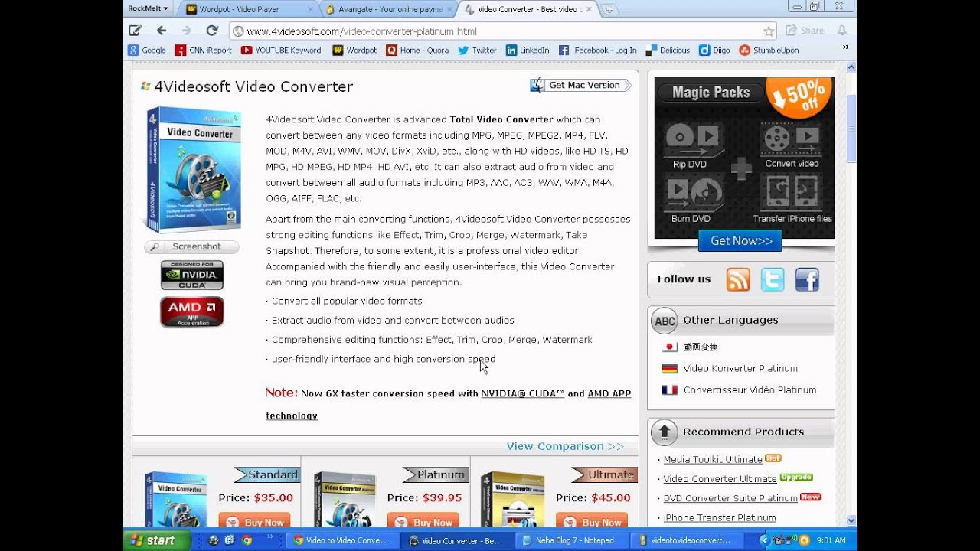
Task: Click Transfer iPhone files in banner
Action: pyautogui.click(x=792, y=199)
